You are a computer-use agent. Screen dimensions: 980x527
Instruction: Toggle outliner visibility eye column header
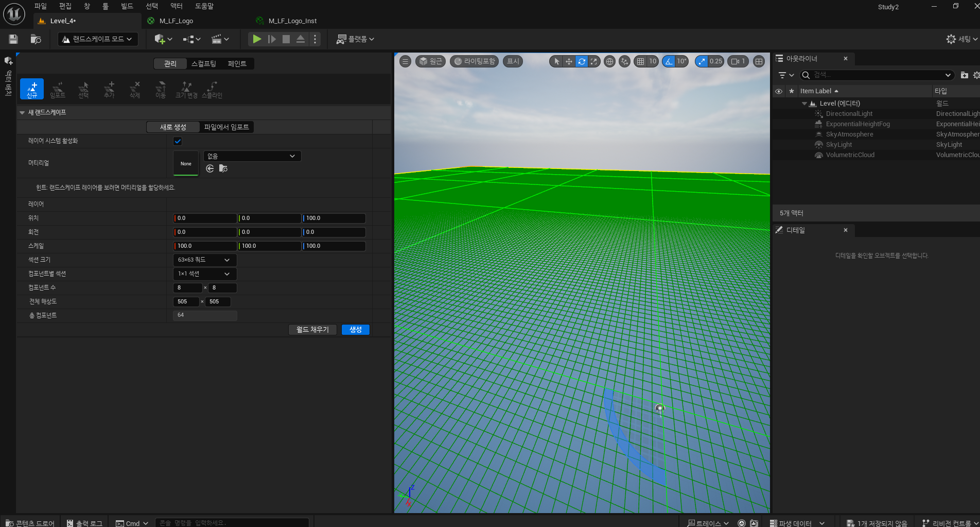tap(779, 91)
